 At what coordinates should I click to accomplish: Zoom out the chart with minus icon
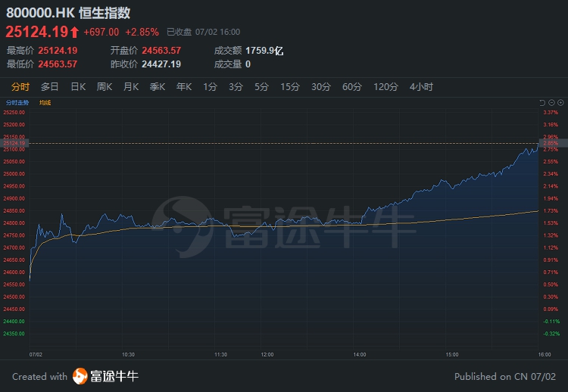(x=551, y=103)
